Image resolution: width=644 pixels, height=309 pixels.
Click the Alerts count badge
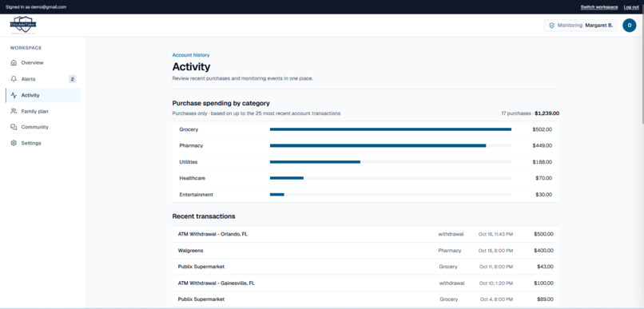point(72,79)
